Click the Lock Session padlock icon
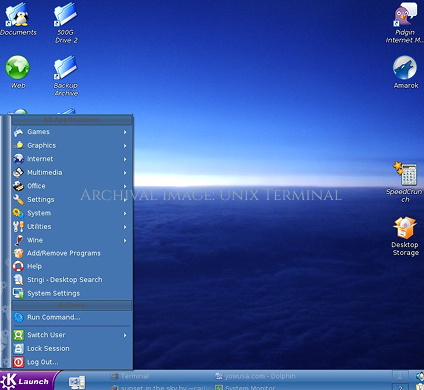 (x=18, y=348)
